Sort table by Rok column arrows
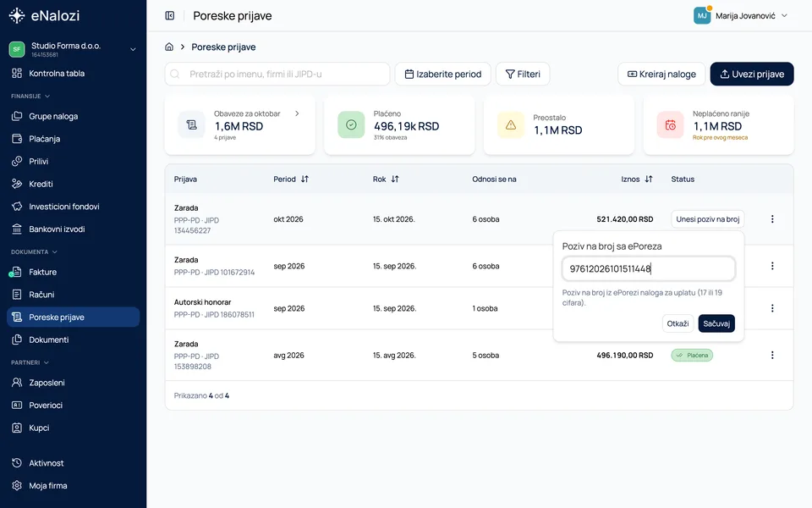812x508 pixels. 395,179
